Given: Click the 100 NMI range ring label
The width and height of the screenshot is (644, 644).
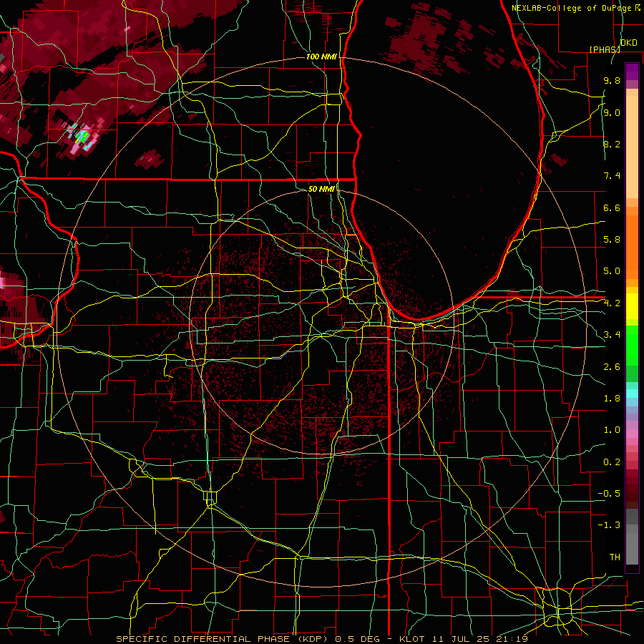Looking at the screenshot, I should point(321,57).
